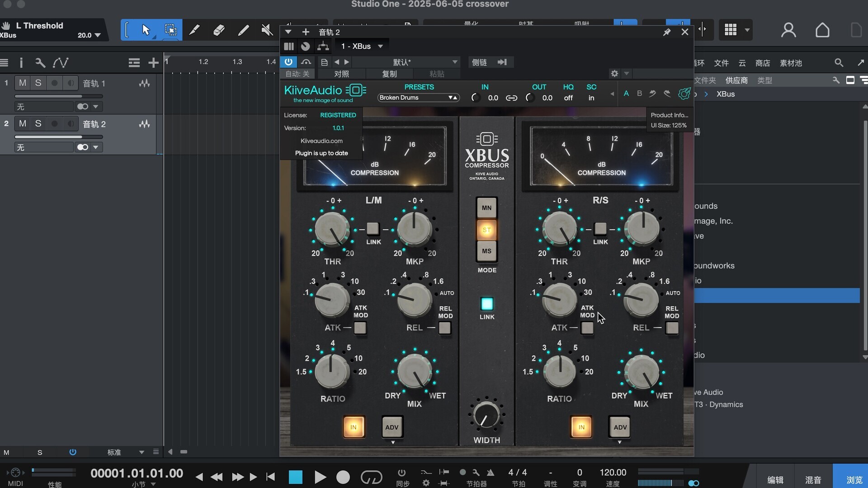Select the Mute tool
The height and width of the screenshot is (488, 868).
pyautogui.click(x=267, y=30)
